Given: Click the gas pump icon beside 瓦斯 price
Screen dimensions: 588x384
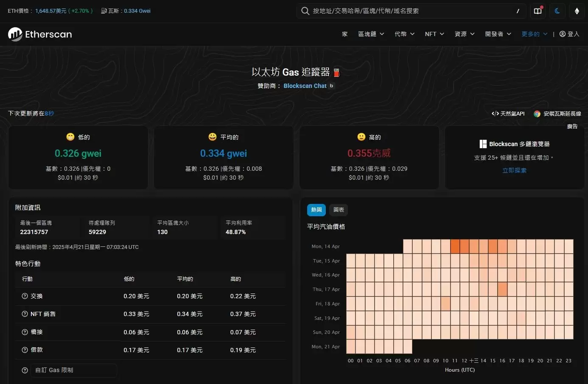Looking at the screenshot, I should pyautogui.click(x=103, y=11).
